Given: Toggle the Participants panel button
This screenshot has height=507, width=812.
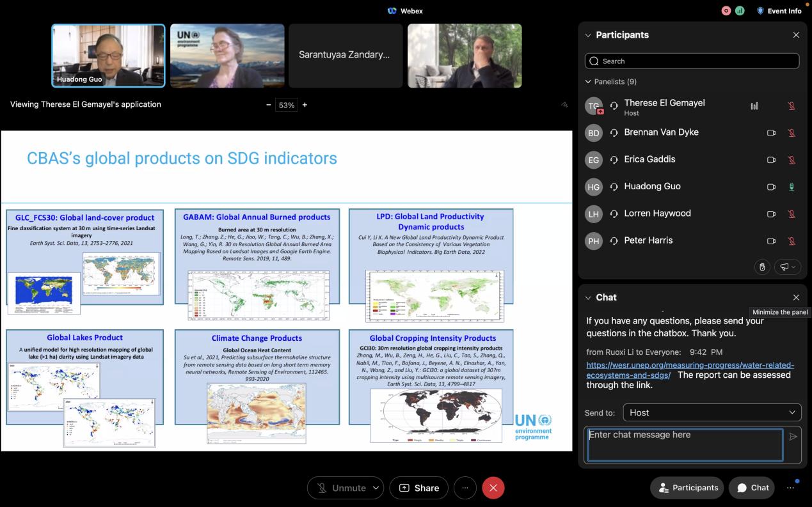Looking at the screenshot, I should 688,488.
